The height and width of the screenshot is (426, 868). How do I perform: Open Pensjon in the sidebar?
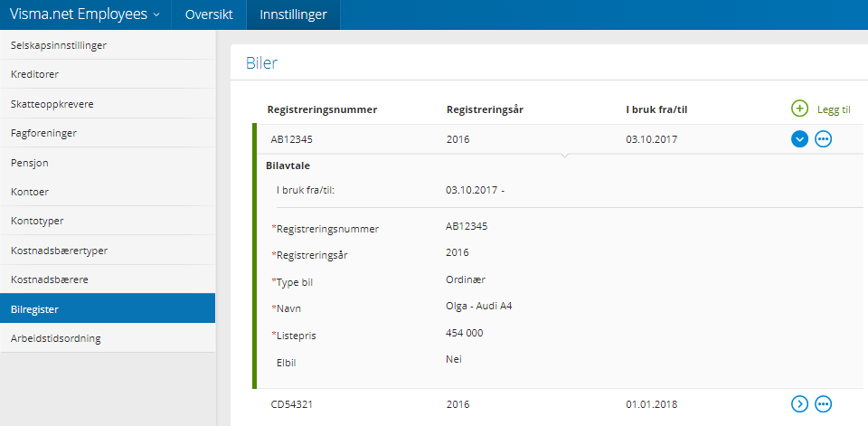[108, 162]
